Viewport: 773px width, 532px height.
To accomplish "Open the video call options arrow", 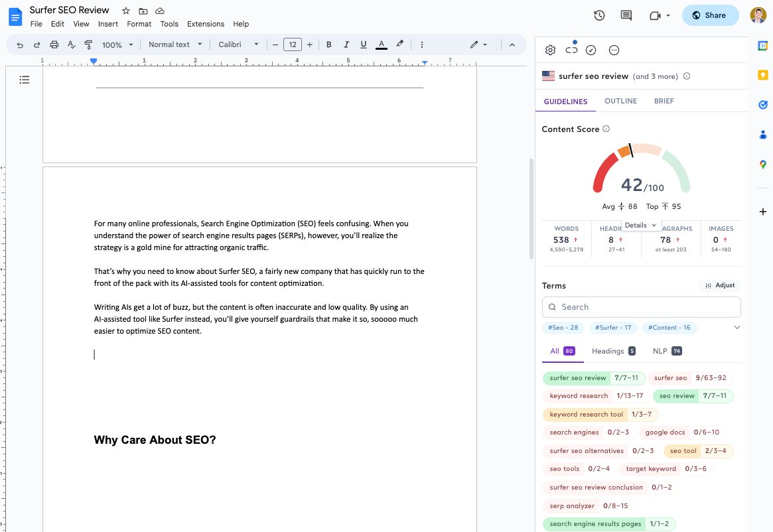I will [668, 16].
